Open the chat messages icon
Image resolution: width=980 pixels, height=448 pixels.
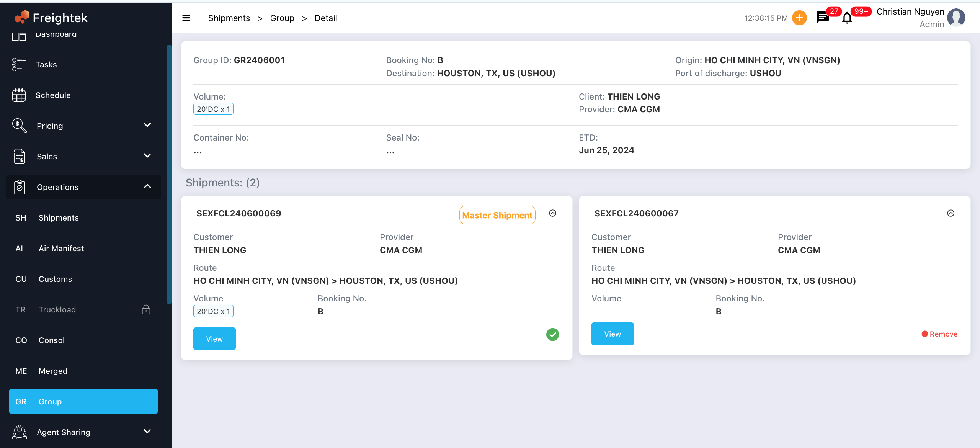[822, 18]
